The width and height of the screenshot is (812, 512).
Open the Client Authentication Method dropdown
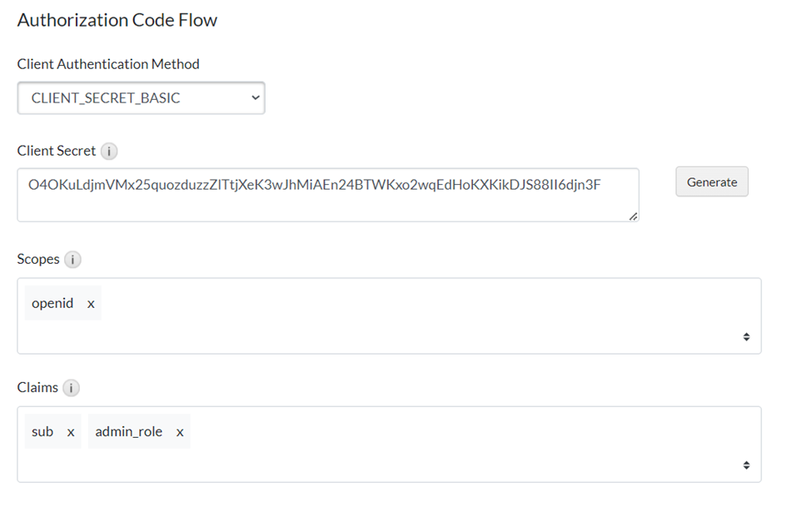(141, 98)
